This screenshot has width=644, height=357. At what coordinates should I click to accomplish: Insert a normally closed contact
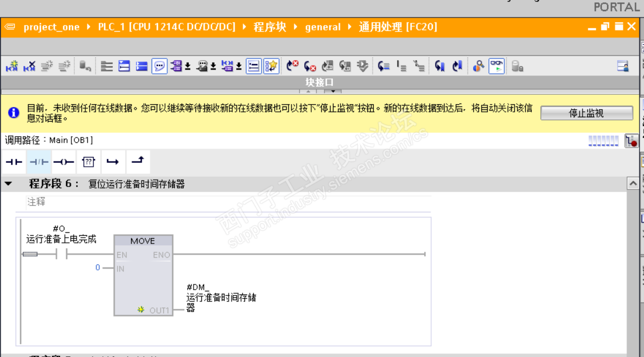tap(39, 162)
